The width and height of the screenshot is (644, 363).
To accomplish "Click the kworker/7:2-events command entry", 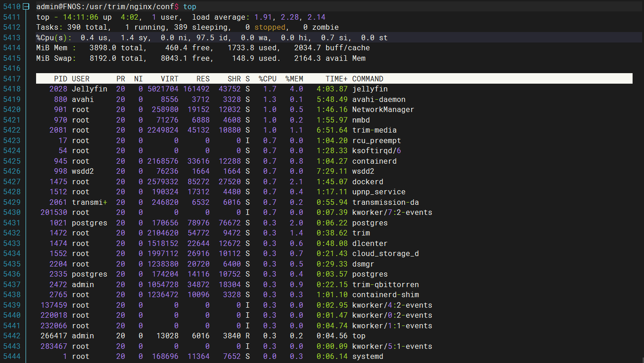I will 392,213.
